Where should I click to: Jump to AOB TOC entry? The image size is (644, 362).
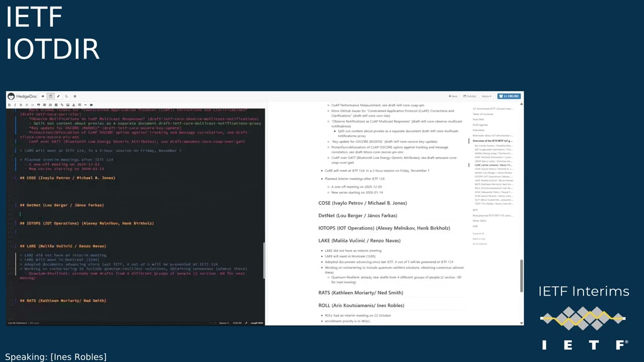[x=475, y=226]
